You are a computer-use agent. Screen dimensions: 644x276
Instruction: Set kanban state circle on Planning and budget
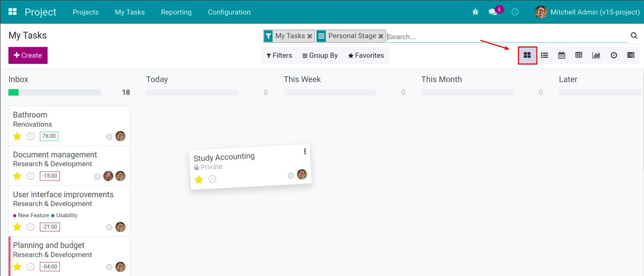point(109,267)
